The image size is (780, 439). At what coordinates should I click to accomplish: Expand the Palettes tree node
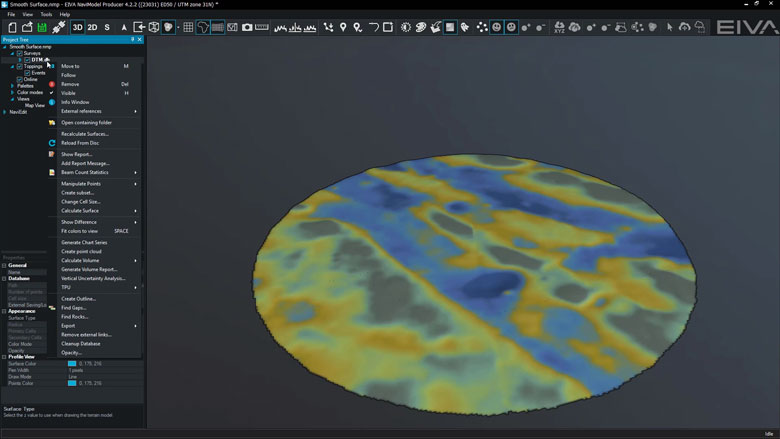pyautogui.click(x=13, y=86)
